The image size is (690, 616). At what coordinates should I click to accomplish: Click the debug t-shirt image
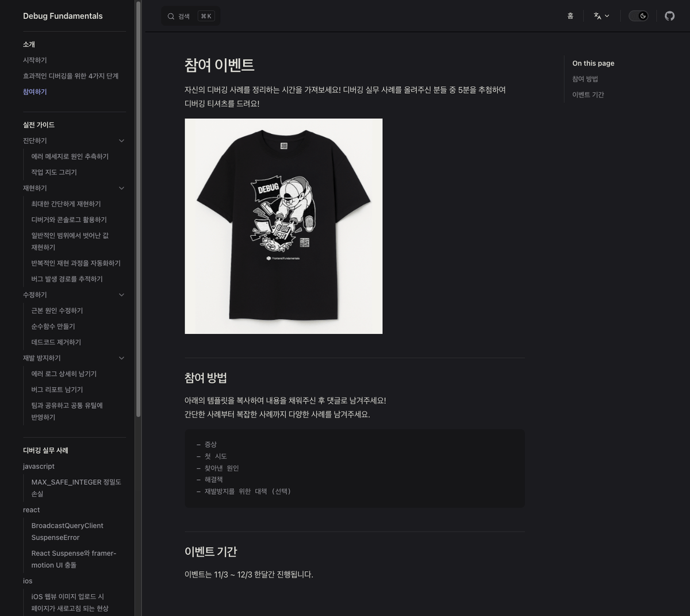click(283, 226)
